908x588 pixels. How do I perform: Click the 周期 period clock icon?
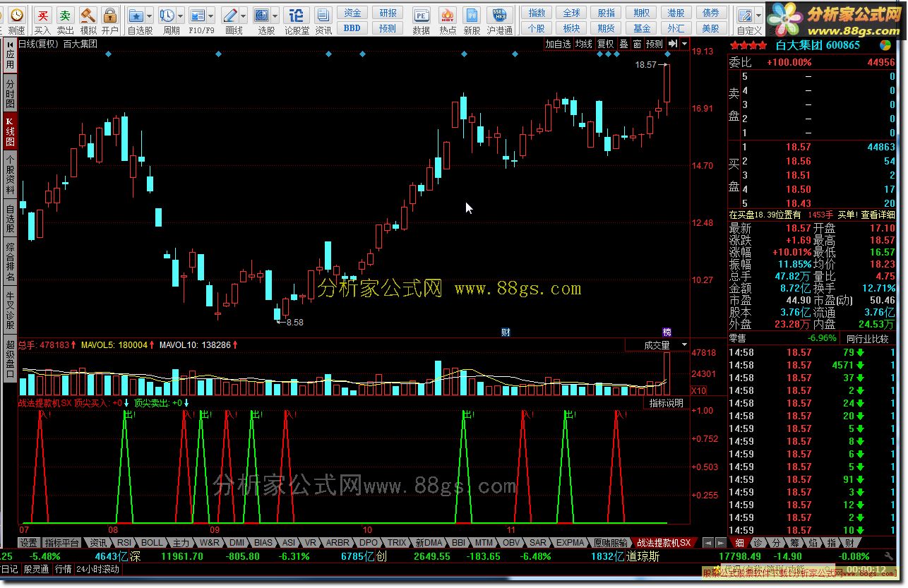click(x=167, y=15)
